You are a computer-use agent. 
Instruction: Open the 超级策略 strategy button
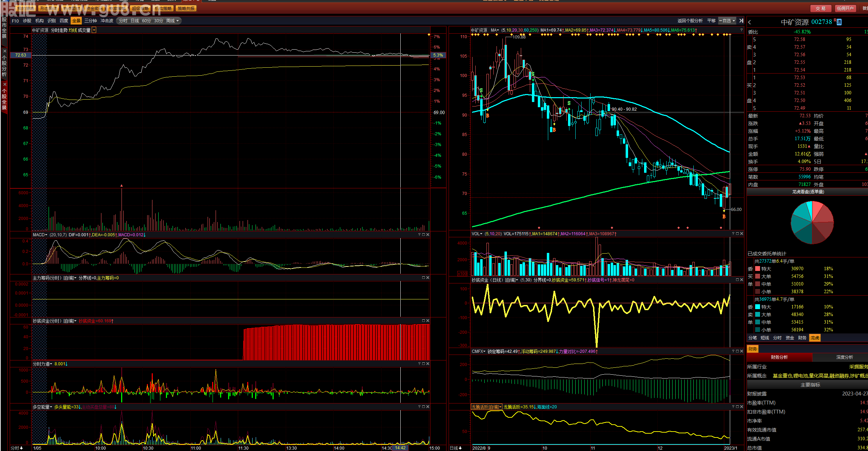click(x=140, y=8)
